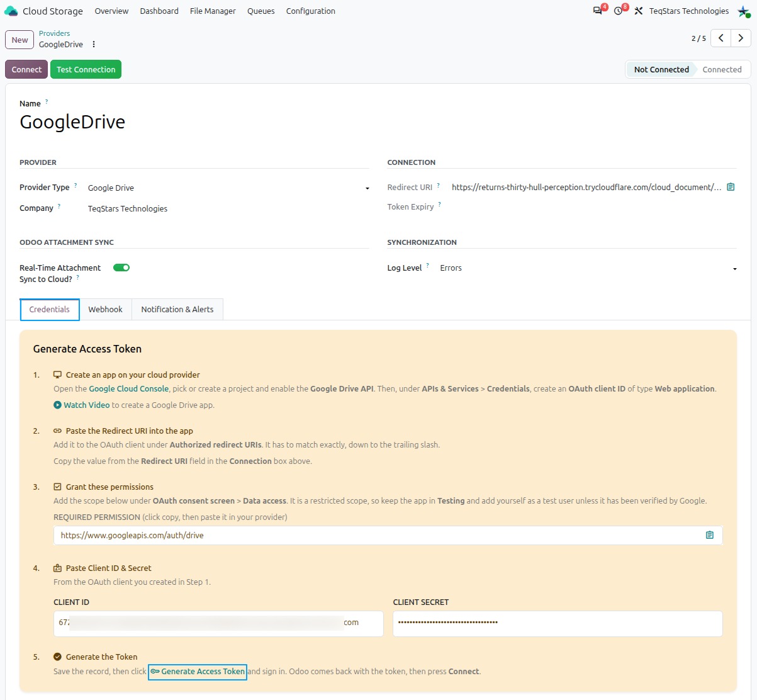Open the user avatar menu
Screen dimensions: 757x700
coord(743,11)
